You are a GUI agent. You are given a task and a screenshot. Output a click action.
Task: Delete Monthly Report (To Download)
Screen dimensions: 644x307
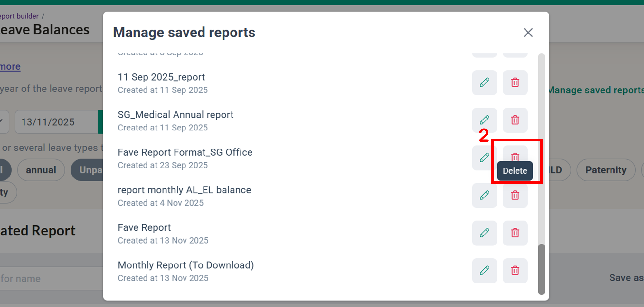(515, 271)
